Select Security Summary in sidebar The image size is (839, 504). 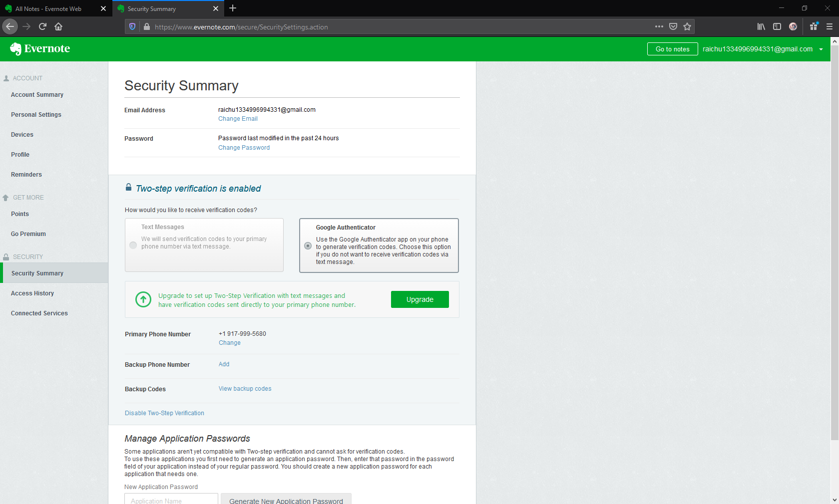pyautogui.click(x=54, y=273)
